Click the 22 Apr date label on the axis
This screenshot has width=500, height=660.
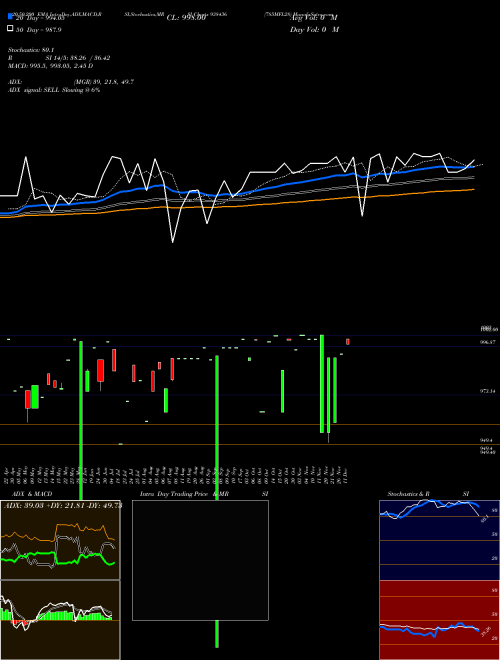tap(7, 474)
